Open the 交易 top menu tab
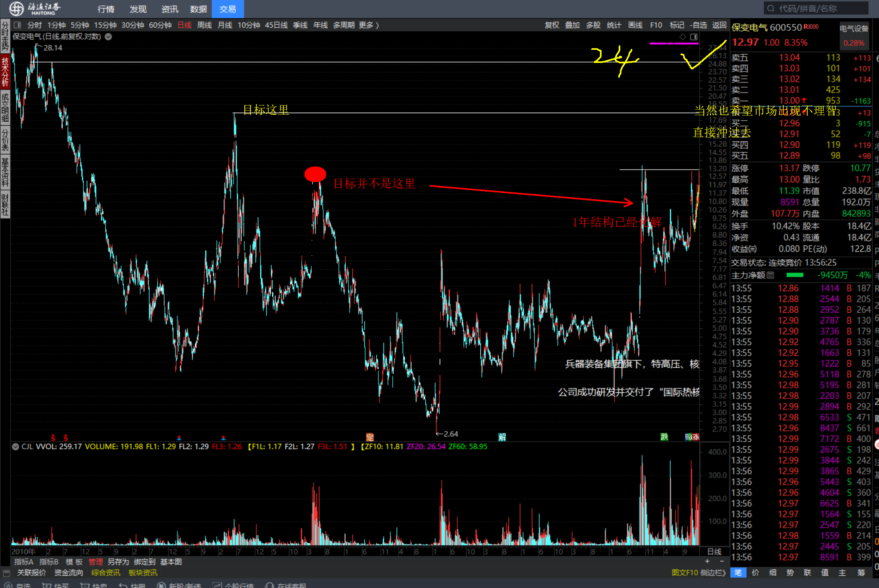This screenshot has width=879, height=588. (228, 9)
